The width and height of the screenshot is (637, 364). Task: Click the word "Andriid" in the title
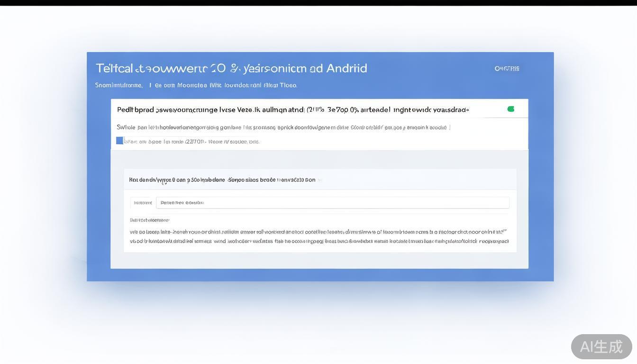(346, 68)
